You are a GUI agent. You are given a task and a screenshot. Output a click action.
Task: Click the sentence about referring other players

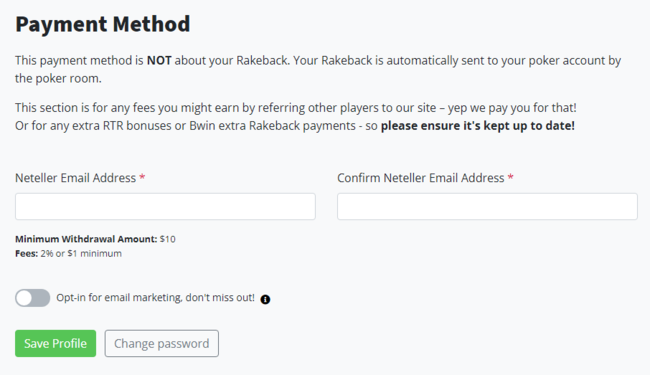click(x=296, y=108)
